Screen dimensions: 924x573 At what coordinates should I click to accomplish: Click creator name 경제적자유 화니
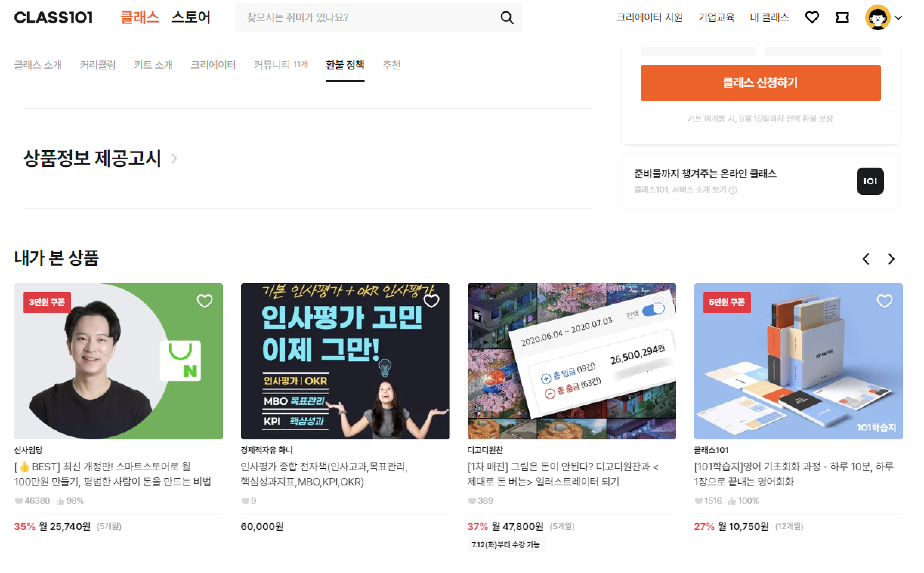(x=267, y=450)
